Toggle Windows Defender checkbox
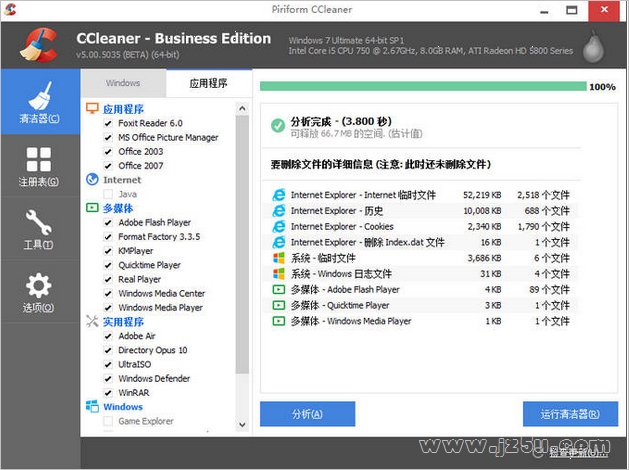Viewport: 629px width, 470px height. (x=108, y=379)
